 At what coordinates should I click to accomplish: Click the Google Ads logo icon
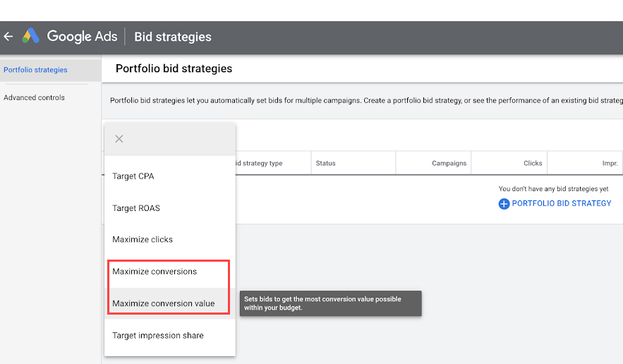pos(30,36)
